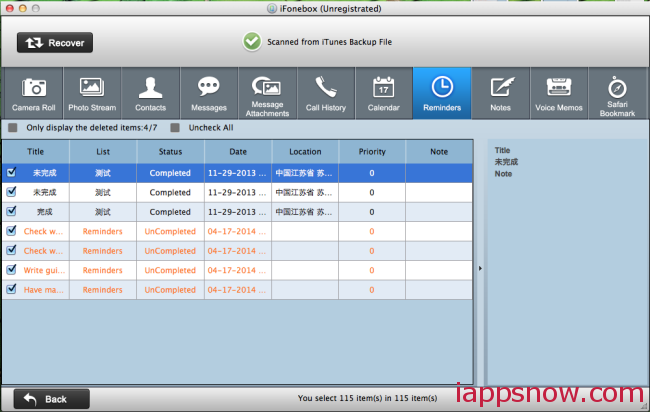Open the Calendar category
The image size is (650, 412).
click(384, 94)
